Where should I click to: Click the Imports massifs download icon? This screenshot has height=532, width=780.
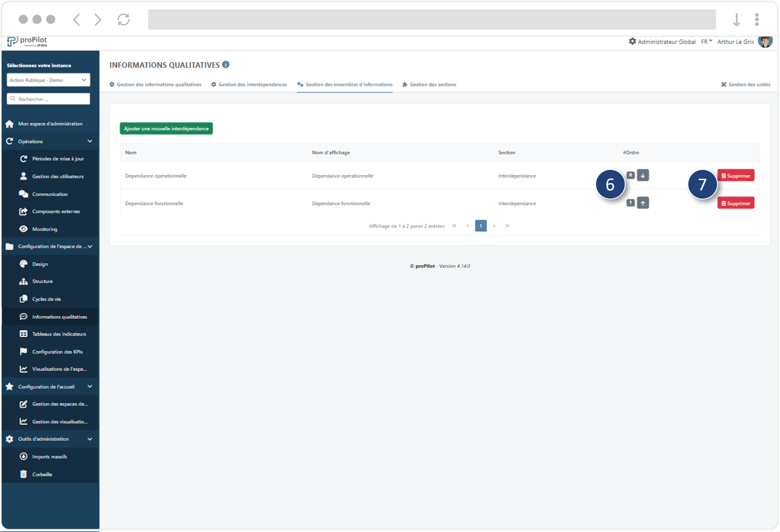point(23,456)
